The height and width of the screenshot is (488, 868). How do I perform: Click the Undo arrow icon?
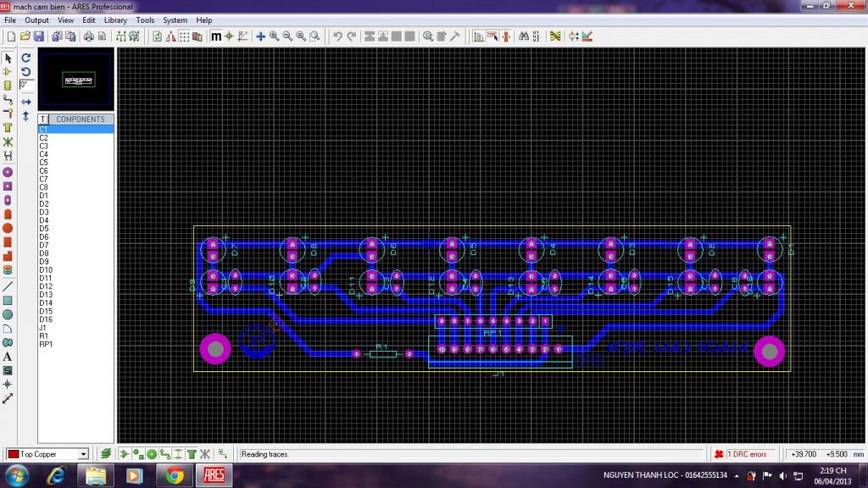pos(337,36)
